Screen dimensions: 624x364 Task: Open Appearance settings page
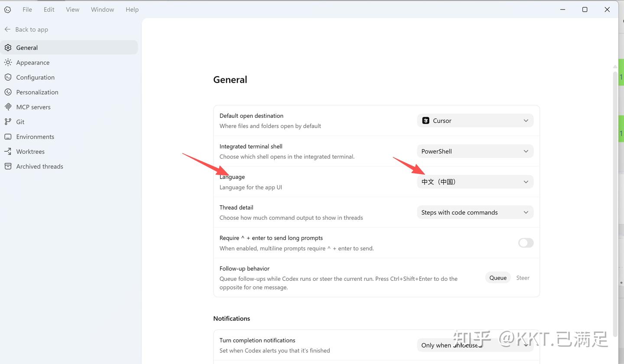(x=69, y=62)
